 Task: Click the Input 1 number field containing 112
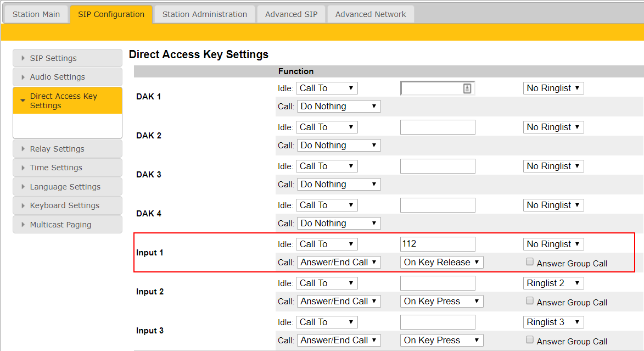[x=437, y=244]
